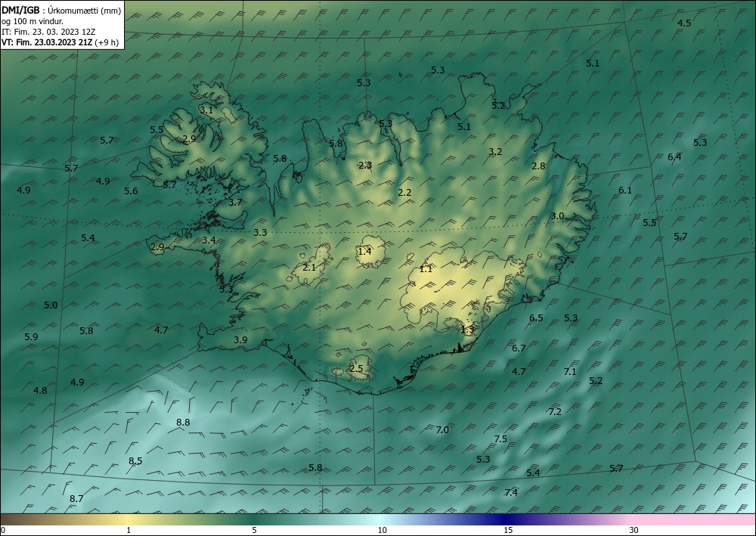Click the 2.3 value on the map
Screen dimensions: 756x536
[x=365, y=166]
